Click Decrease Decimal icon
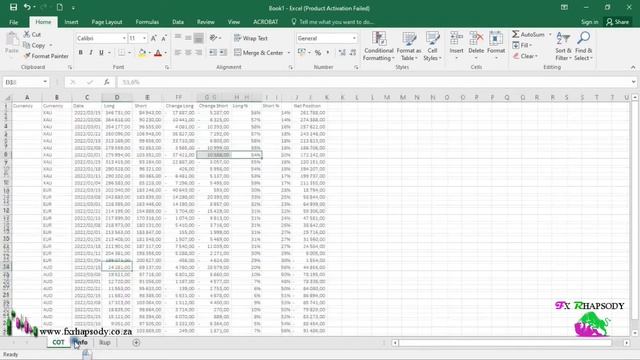The height and width of the screenshot is (360, 640). 353,53
